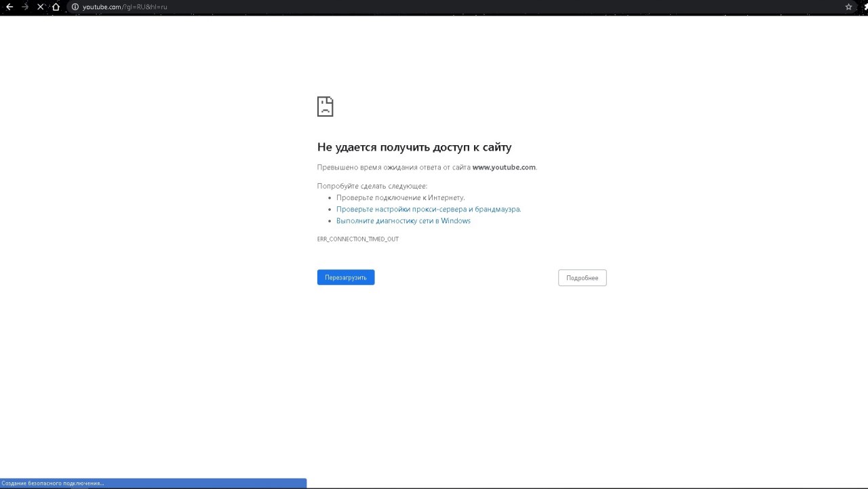Screen dimensions: 868x489
Task: Click 'Попробуйте сделать следующее' text
Action: (372, 186)
